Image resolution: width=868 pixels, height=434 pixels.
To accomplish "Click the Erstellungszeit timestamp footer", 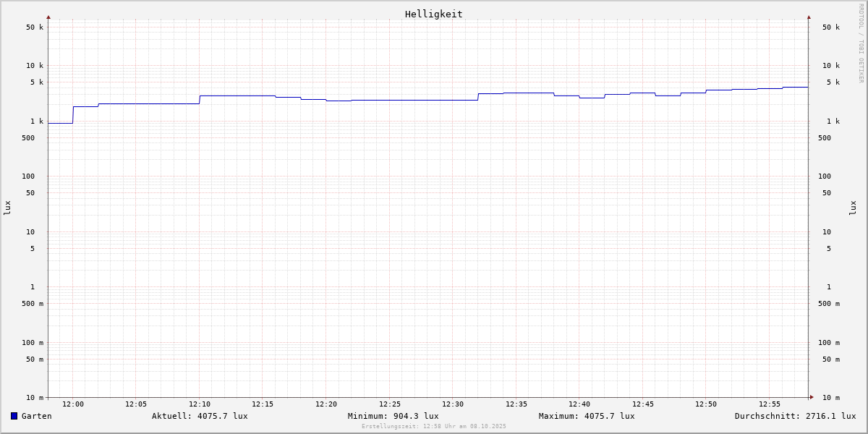I will click(434, 427).
